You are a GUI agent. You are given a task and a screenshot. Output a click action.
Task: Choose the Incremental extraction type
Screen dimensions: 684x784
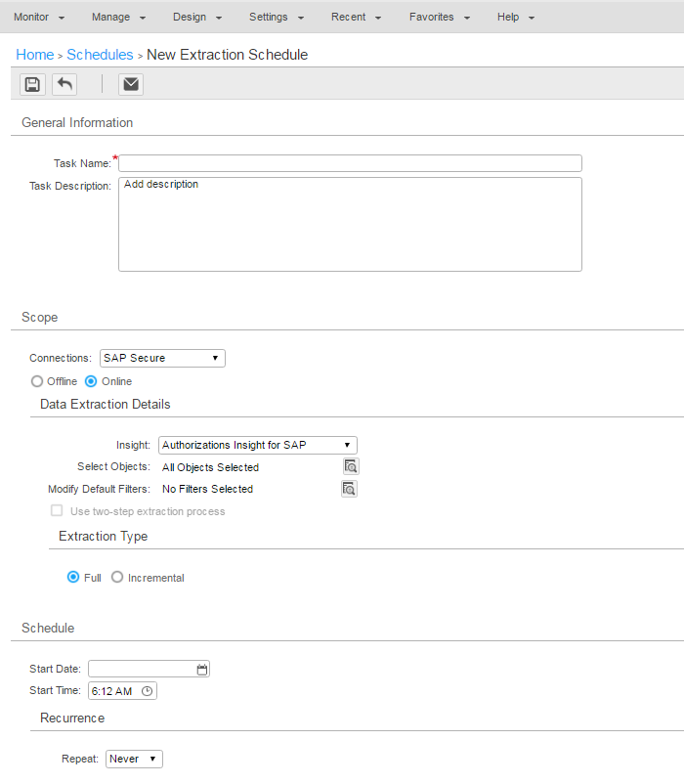(117, 578)
